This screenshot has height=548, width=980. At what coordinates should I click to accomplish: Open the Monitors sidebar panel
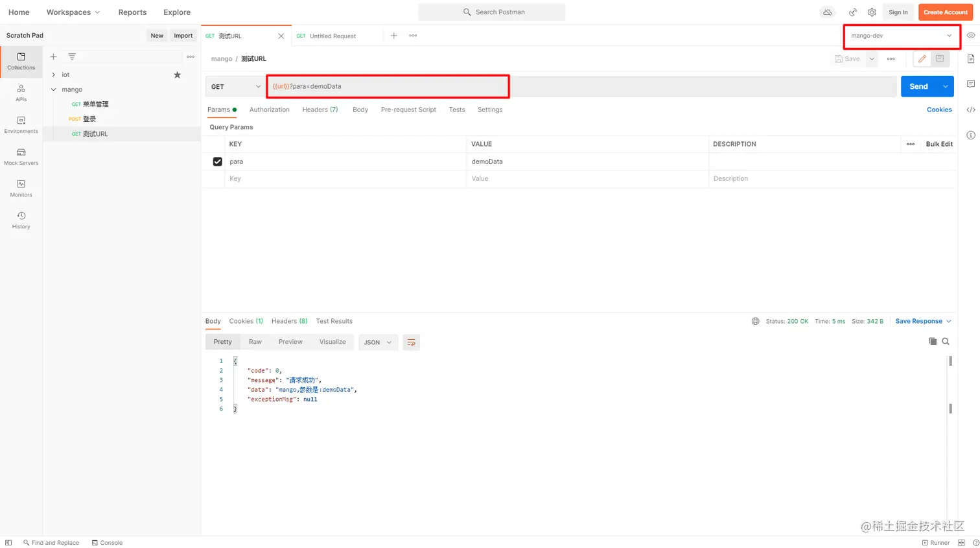[21, 189]
